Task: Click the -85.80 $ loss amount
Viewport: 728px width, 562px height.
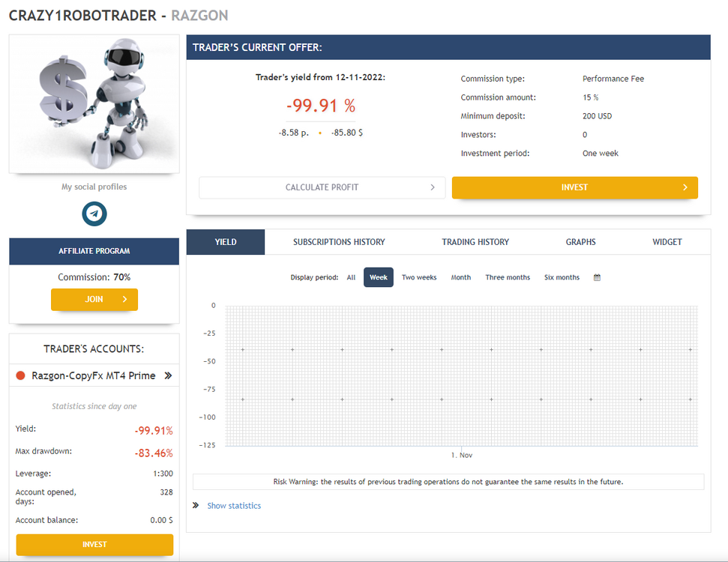Action: (x=347, y=133)
